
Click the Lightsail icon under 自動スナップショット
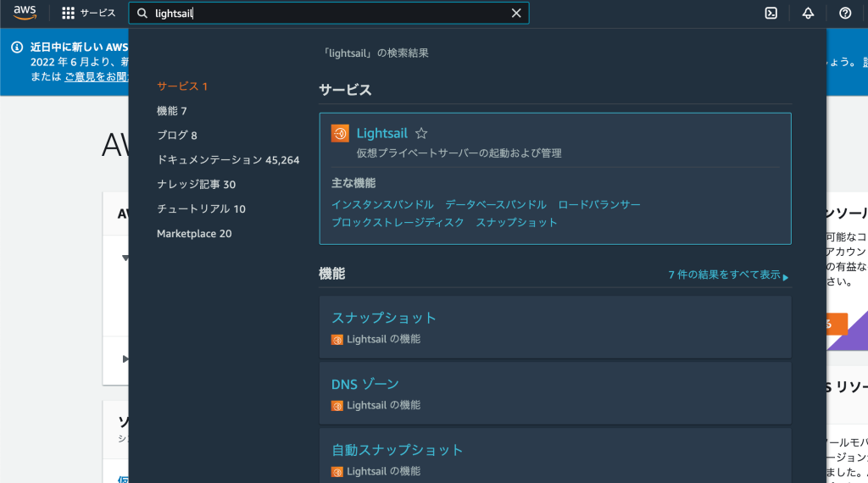(337, 472)
